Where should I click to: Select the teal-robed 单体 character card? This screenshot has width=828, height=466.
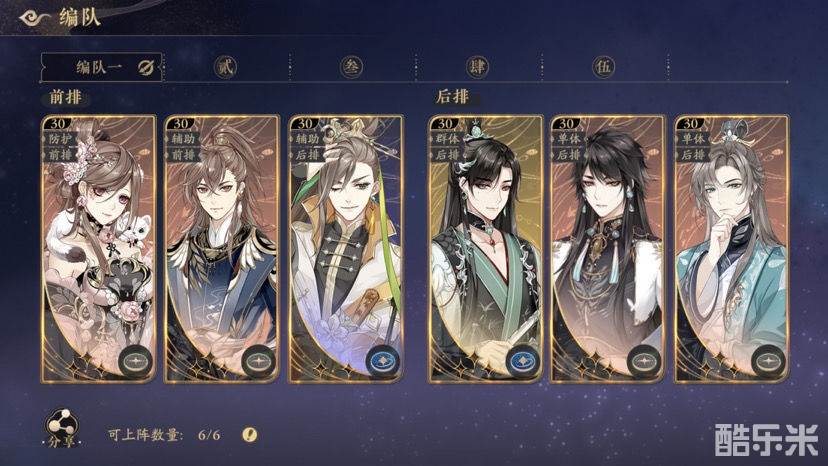(732, 249)
